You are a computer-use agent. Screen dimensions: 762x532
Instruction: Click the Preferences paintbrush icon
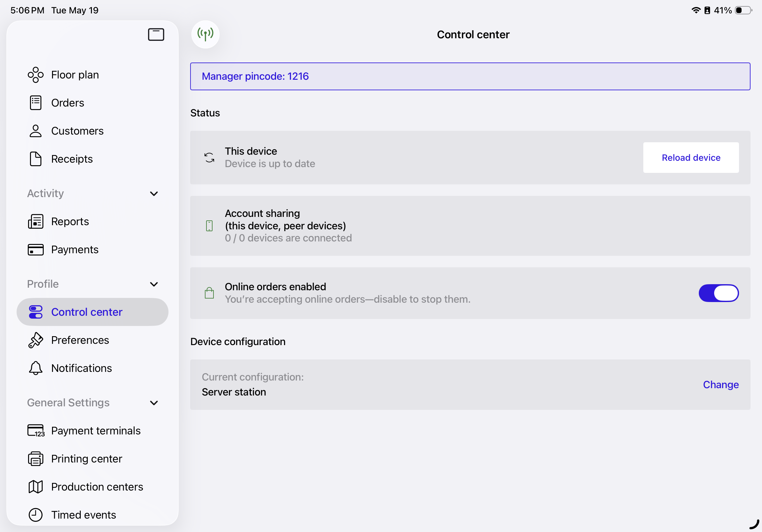(x=35, y=340)
